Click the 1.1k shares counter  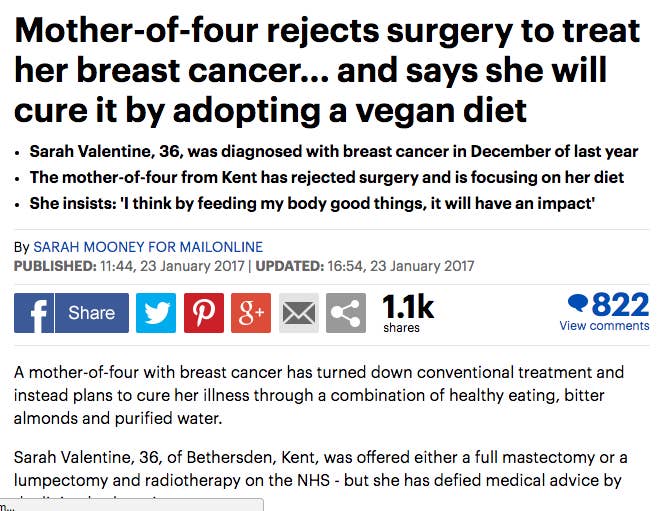(x=408, y=313)
